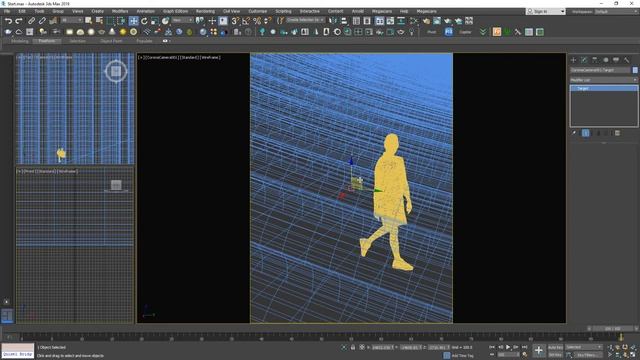640x360 pixels.
Task: Click the MAXScript mini listener box
Action: (18, 351)
